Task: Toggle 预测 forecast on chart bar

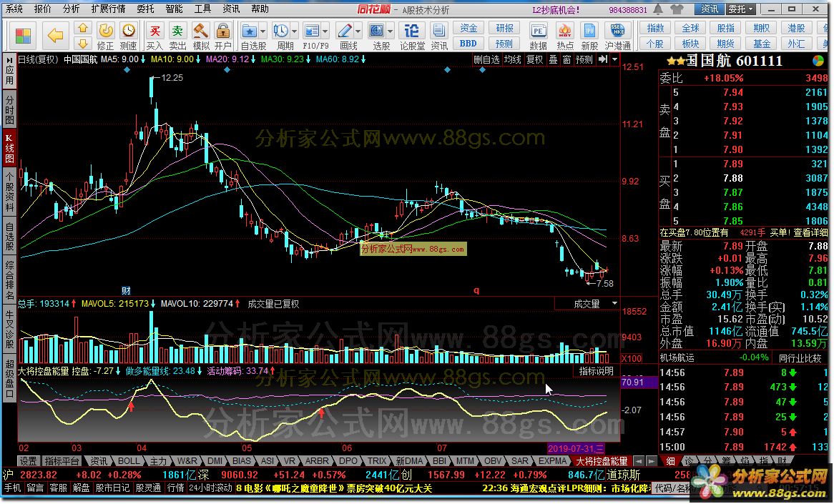Action: (584, 59)
